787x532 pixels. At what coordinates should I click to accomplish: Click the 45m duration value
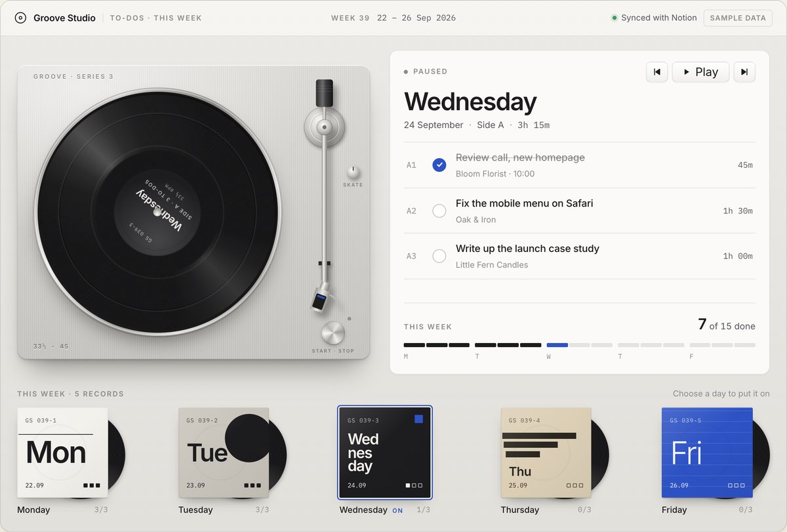(x=745, y=165)
